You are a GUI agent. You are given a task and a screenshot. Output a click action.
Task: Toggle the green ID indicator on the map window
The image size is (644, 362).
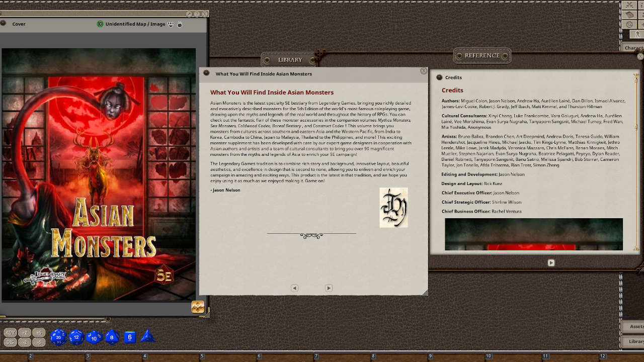(100, 24)
